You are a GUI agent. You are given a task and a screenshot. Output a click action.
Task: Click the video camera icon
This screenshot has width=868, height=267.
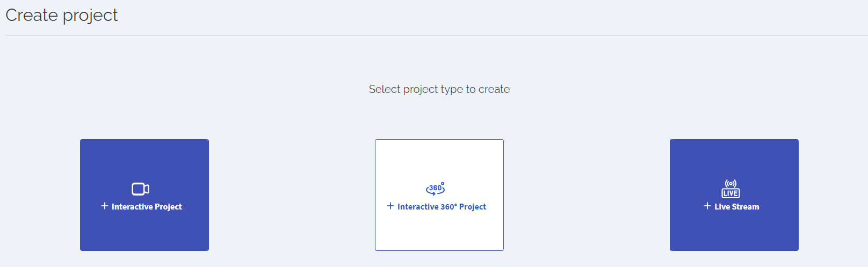point(140,189)
